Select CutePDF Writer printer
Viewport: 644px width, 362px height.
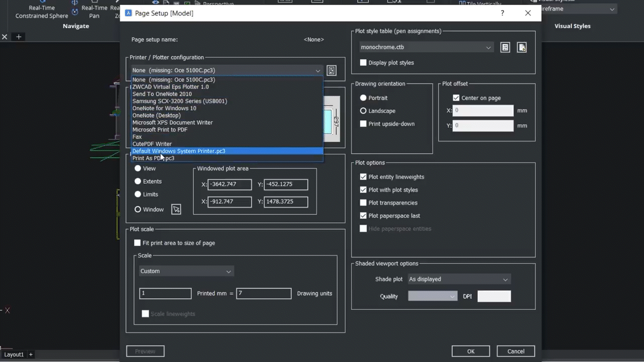pyautogui.click(x=226, y=144)
